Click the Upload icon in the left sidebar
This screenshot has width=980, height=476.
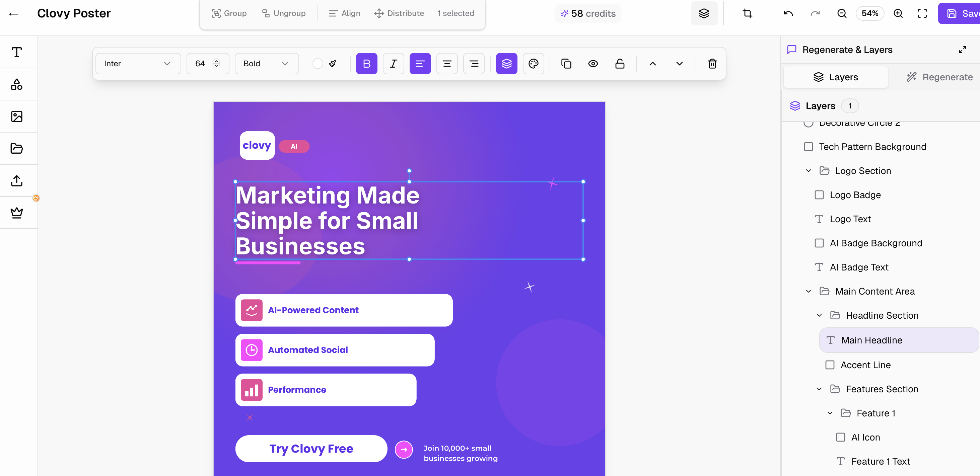click(x=17, y=180)
